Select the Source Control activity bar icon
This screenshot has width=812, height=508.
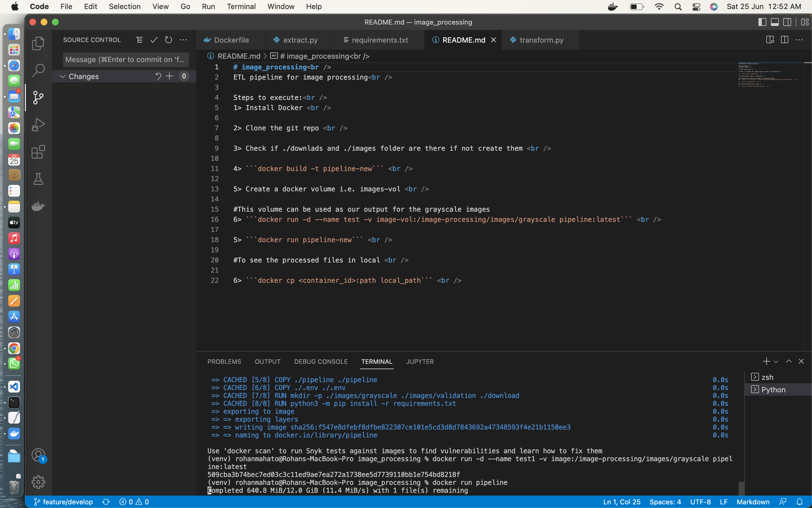[x=38, y=97]
